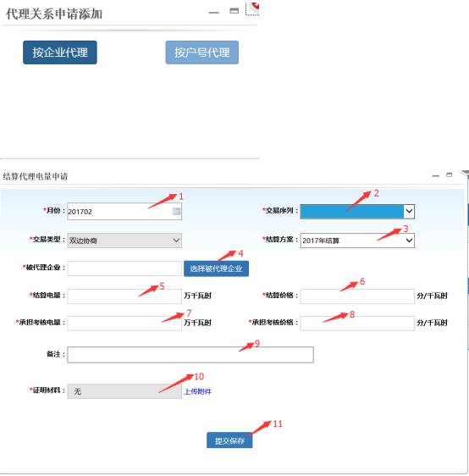Open the 上传附件 link

[197, 391]
